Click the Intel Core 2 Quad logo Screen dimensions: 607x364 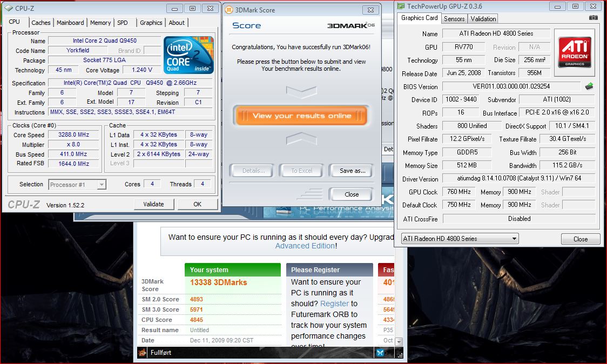(x=188, y=55)
